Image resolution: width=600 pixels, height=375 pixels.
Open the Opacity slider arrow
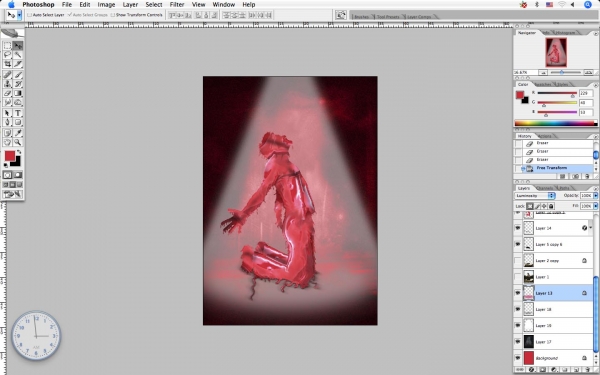[595, 196]
